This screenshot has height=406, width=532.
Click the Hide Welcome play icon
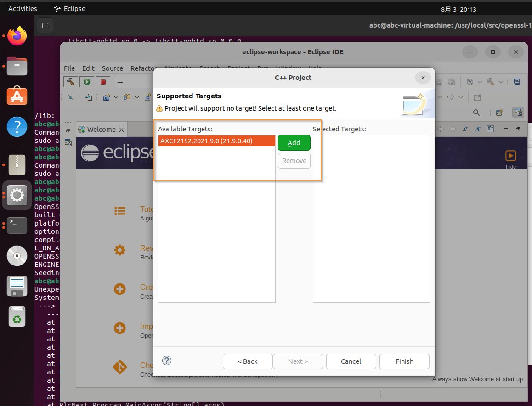click(x=510, y=156)
